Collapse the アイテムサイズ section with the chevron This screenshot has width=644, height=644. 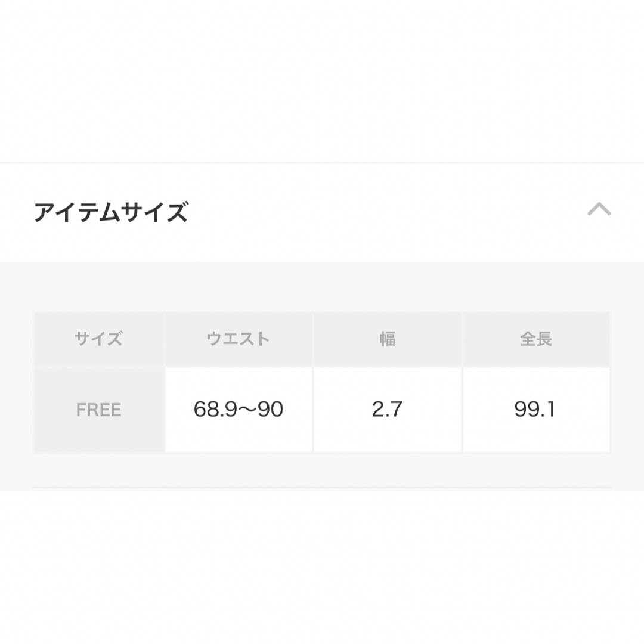599,209
